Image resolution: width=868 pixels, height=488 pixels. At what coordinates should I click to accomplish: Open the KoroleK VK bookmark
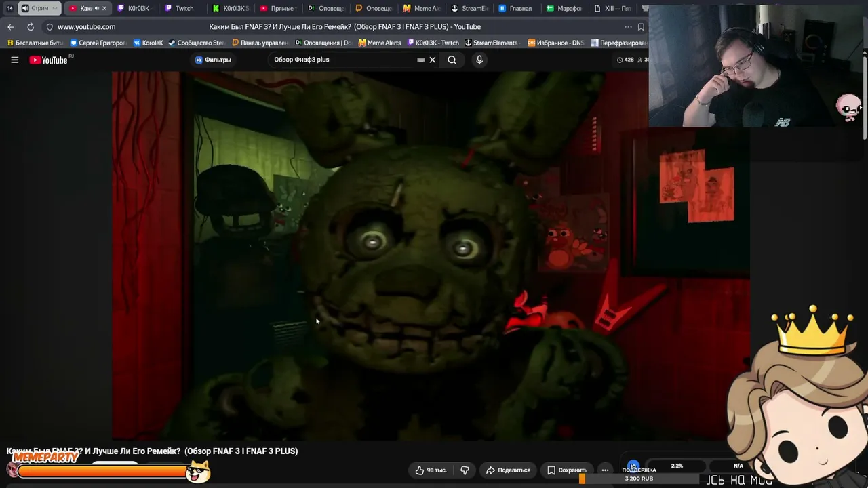[149, 43]
